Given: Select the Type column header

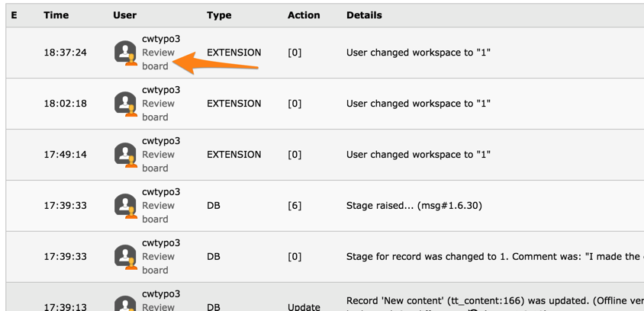Looking at the screenshot, I should [x=219, y=15].
